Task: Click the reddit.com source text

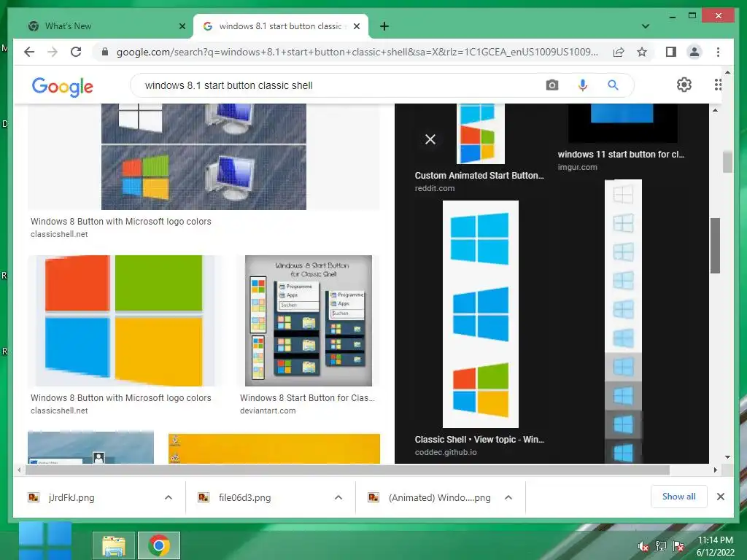Action: (435, 188)
